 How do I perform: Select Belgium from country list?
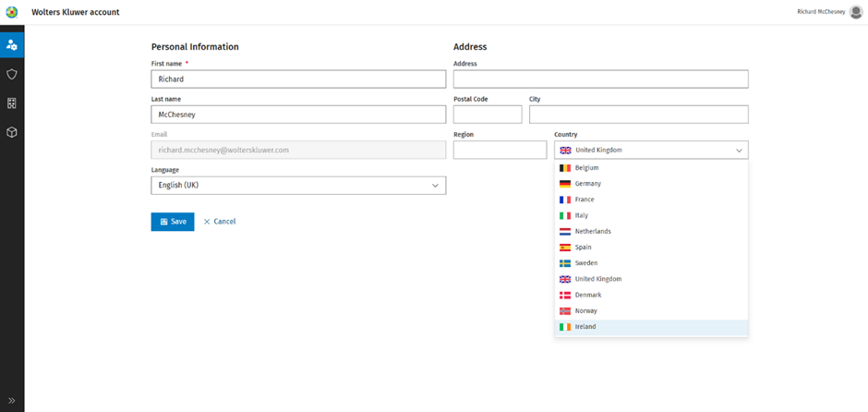[652, 167]
